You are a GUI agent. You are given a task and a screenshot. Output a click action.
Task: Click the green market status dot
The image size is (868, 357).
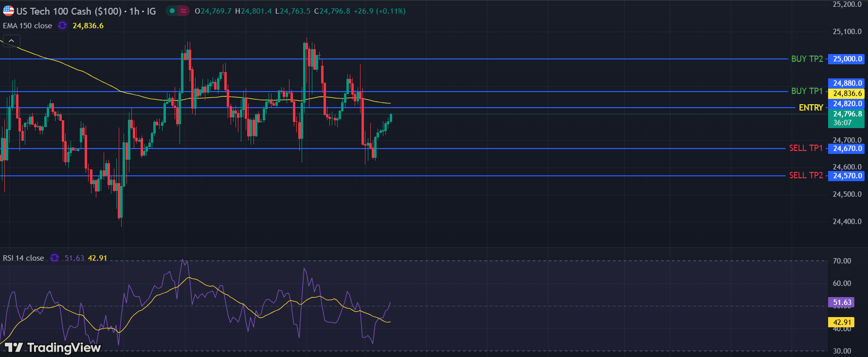click(172, 11)
